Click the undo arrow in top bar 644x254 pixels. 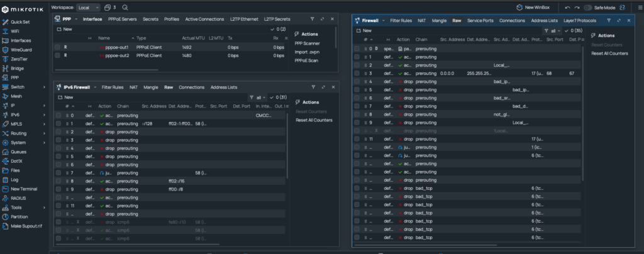[x=568, y=8]
